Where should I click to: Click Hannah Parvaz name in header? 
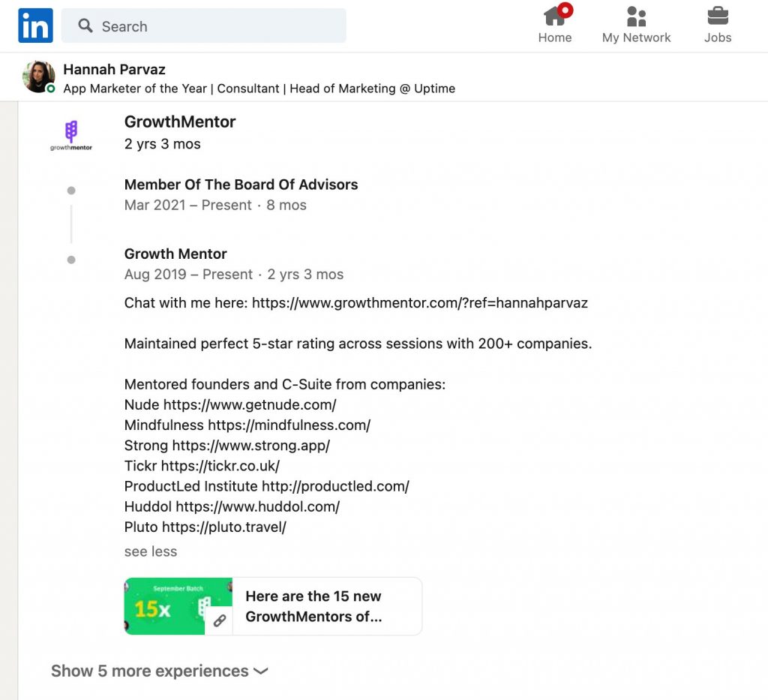(x=114, y=69)
